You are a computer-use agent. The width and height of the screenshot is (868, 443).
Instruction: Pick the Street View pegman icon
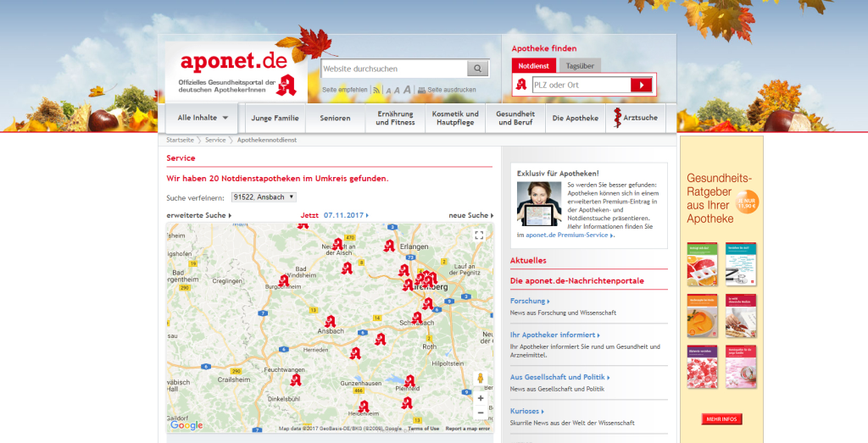click(x=480, y=379)
